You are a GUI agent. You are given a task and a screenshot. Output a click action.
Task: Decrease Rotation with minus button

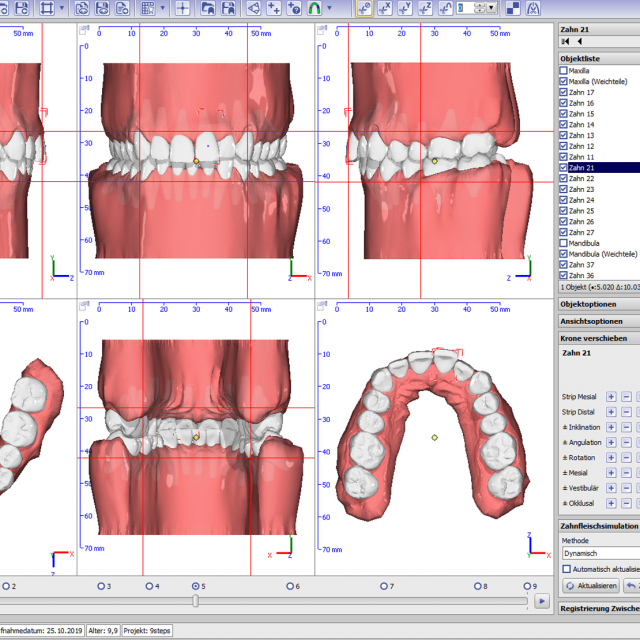[x=627, y=457]
